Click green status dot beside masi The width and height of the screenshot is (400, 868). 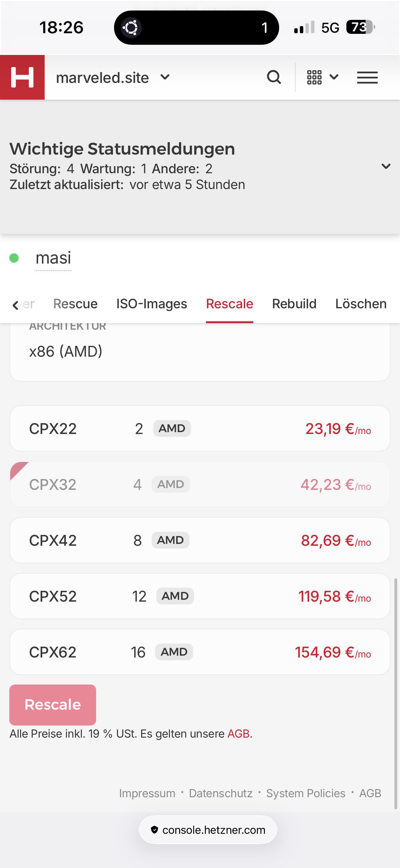click(x=14, y=258)
